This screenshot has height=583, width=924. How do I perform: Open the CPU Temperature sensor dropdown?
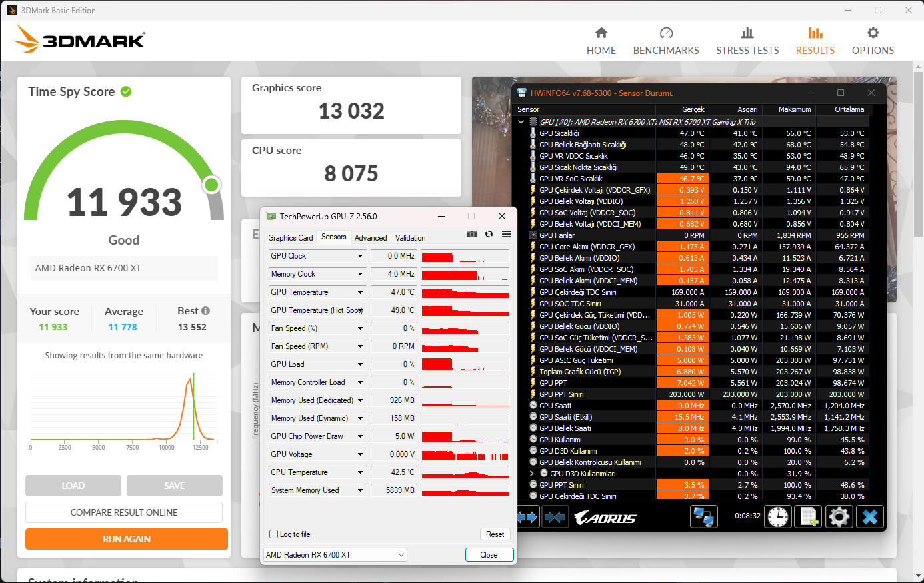point(360,472)
